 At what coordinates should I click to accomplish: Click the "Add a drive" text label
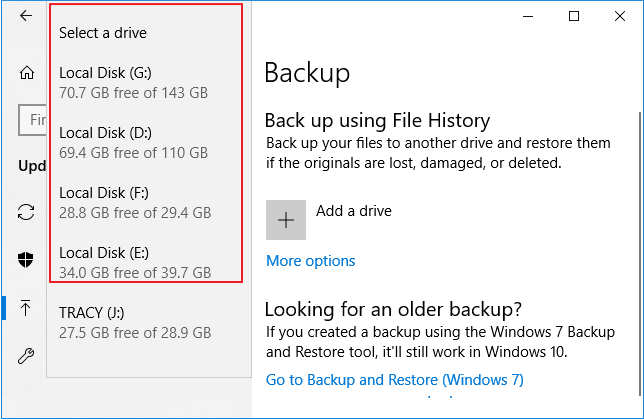tap(353, 211)
